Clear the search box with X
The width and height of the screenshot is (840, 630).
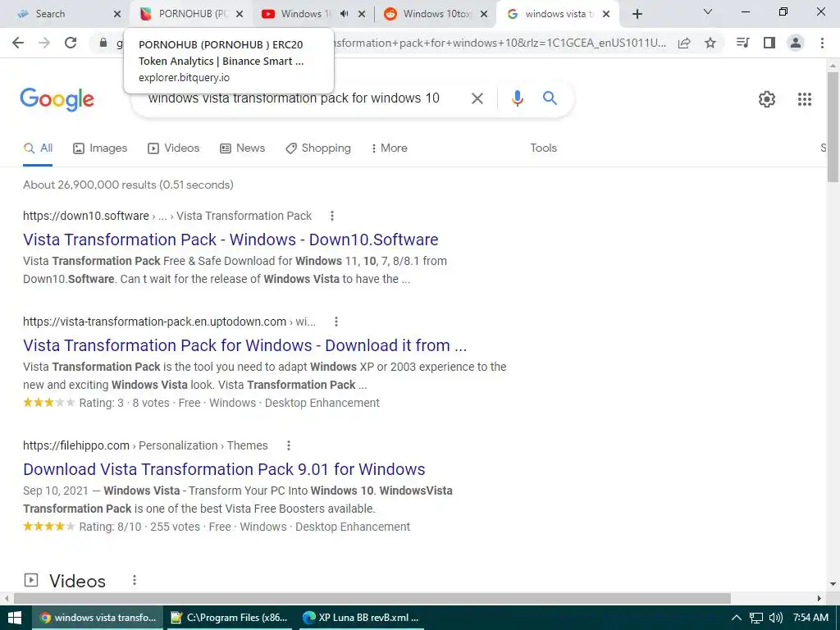coord(477,98)
